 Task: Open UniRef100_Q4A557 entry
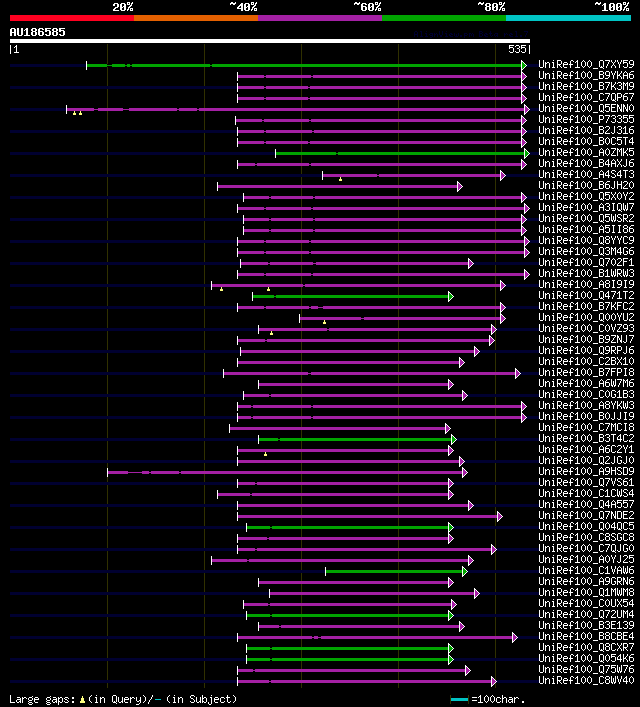tap(586, 505)
